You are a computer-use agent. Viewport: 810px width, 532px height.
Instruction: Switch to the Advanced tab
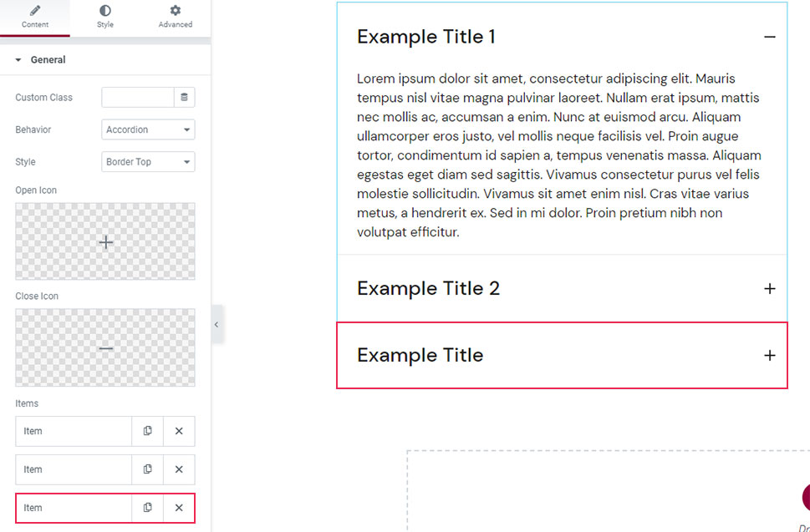[x=175, y=17]
